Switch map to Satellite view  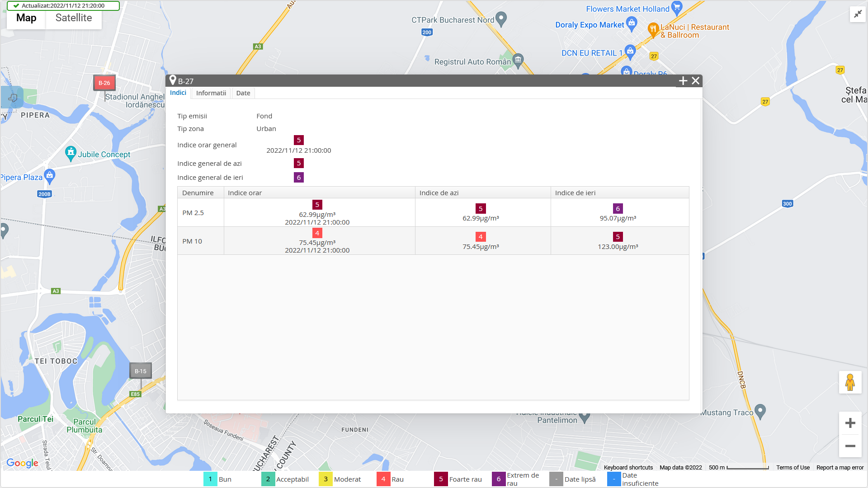[74, 18]
